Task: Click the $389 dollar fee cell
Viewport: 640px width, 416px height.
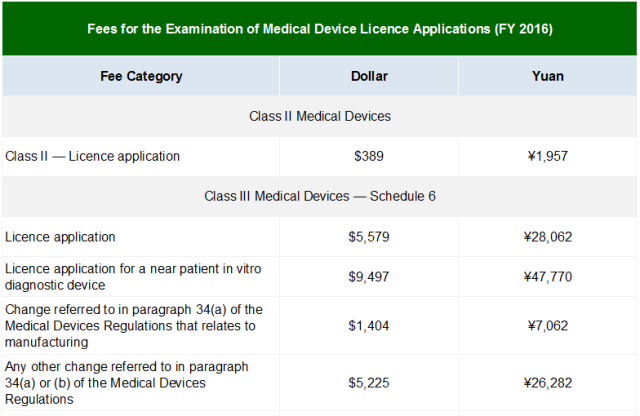Action: coord(369,156)
